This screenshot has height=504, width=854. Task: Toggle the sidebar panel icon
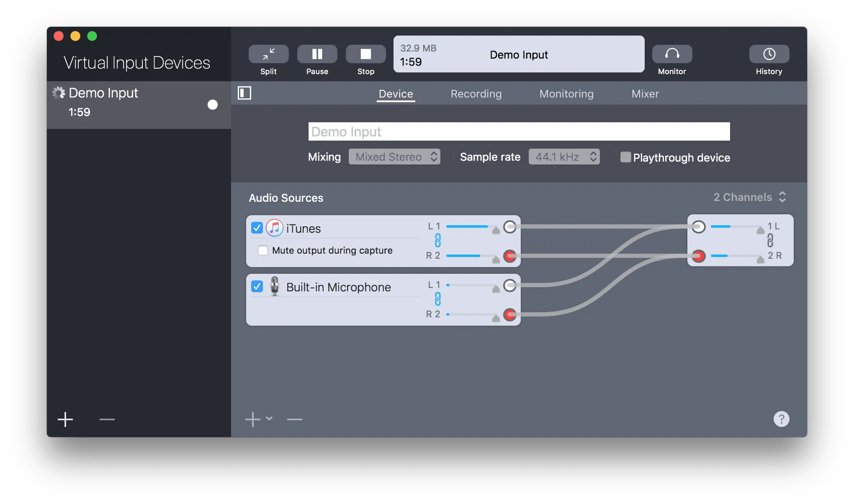tap(244, 93)
